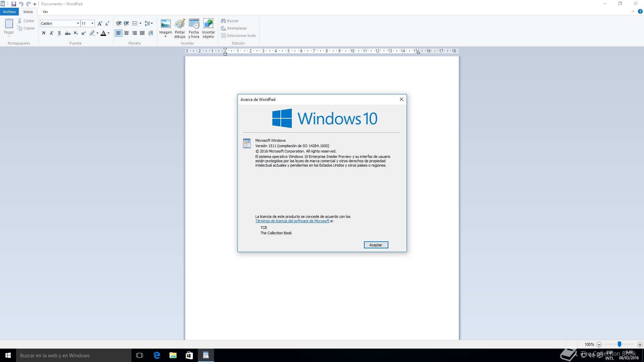The image size is (644, 362).
Task: Click the Pintar dibujo icon
Action: point(180,28)
